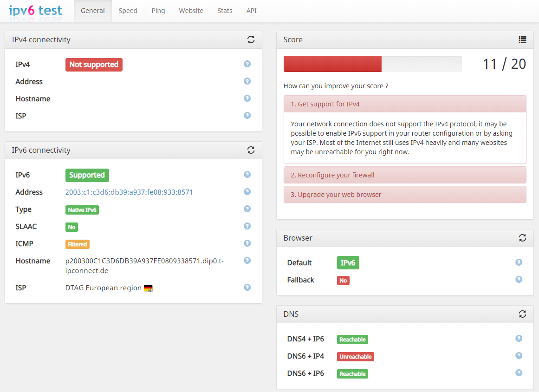Open help for DNS6 + IP6 row
Image resolution: width=539 pixels, height=392 pixels.
click(519, 373)
